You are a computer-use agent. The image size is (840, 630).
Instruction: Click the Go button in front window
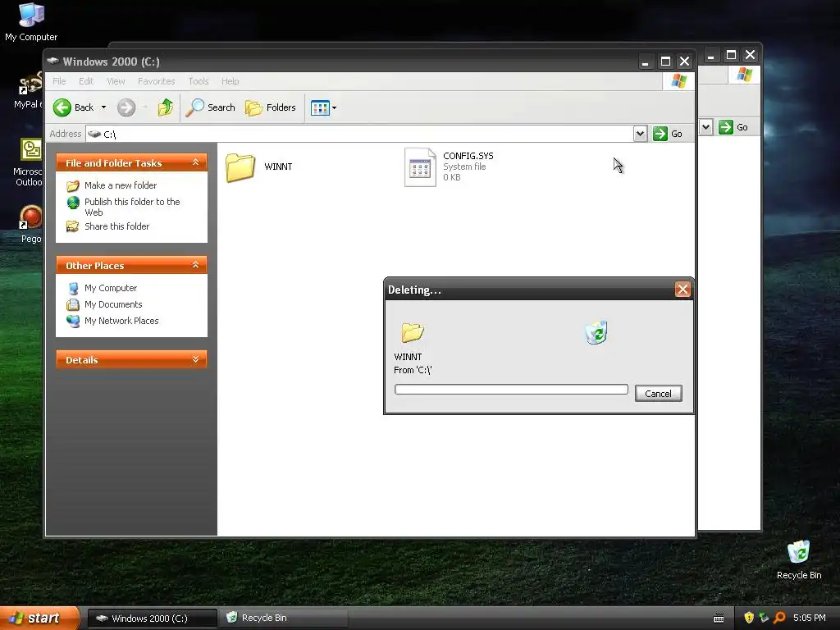click(668, 134)
